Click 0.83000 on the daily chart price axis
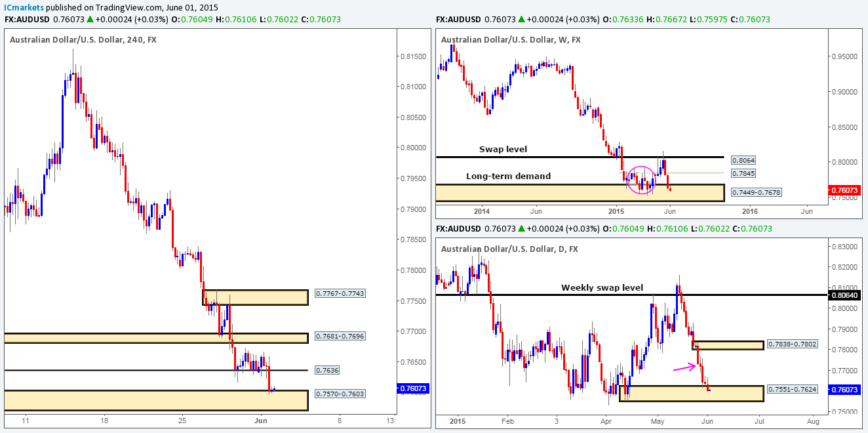868x433 pixels. click(x=846, y=247)
